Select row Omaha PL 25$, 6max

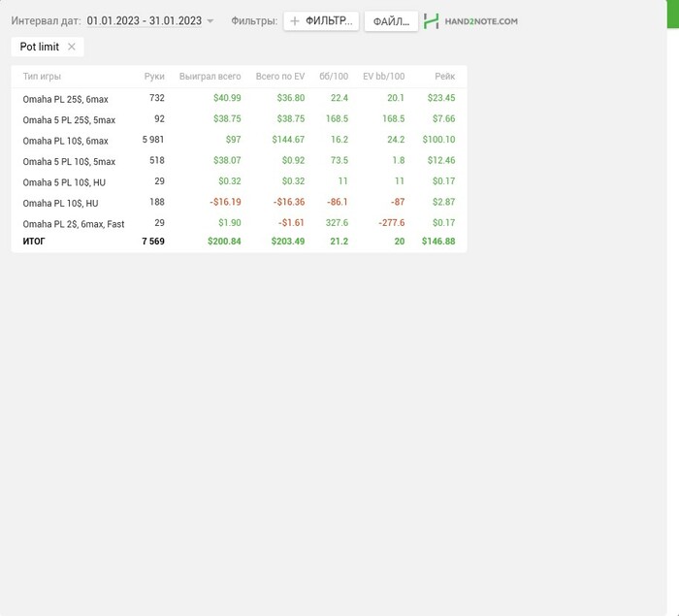[239, 98]
